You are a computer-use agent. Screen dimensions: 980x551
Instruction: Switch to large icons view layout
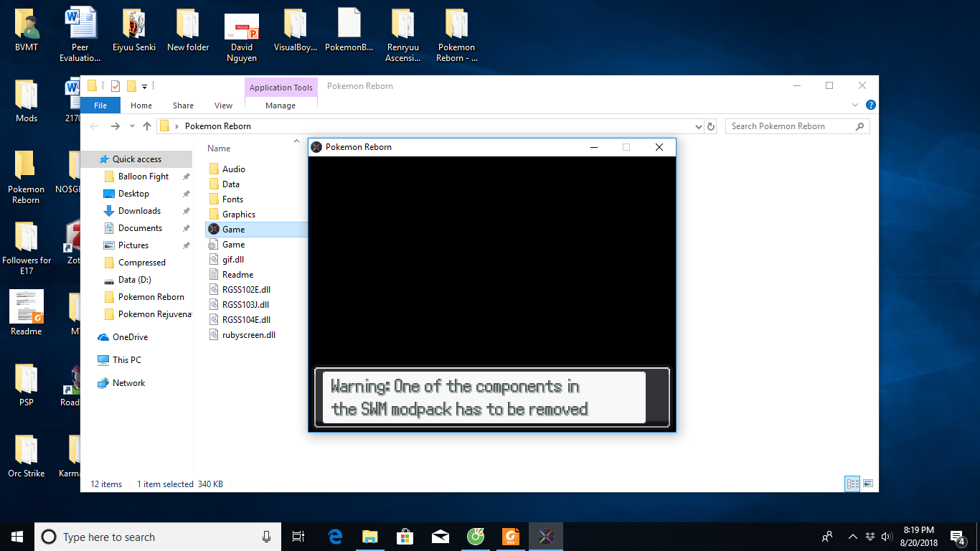tap(868, 484)
